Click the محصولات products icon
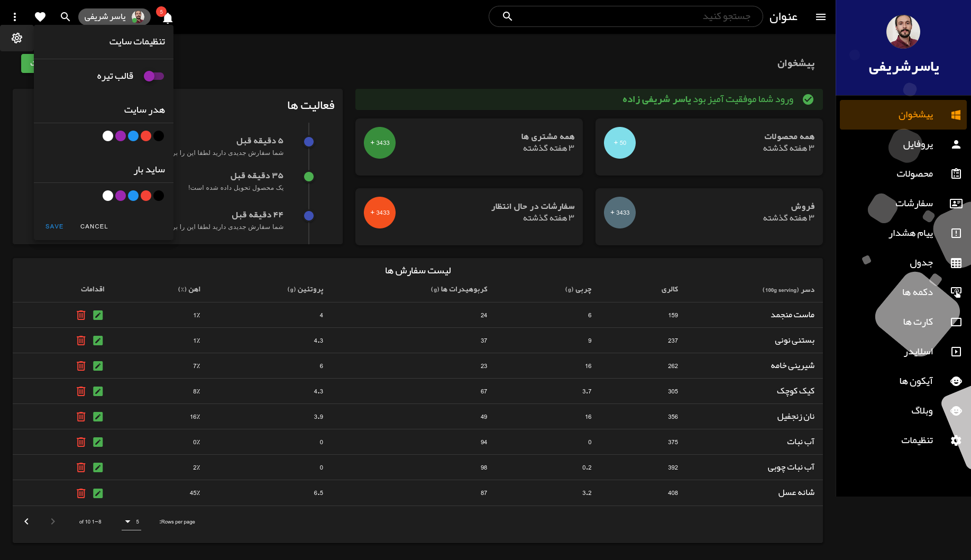 click(956, 173)
